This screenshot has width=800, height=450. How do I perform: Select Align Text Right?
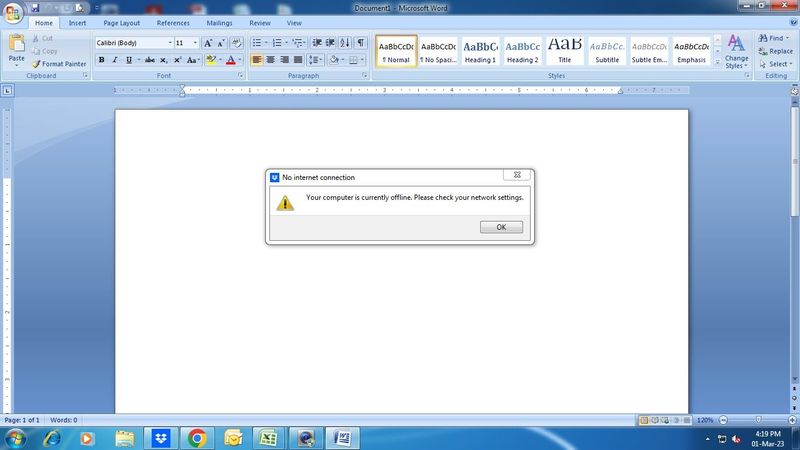point(284,60)
